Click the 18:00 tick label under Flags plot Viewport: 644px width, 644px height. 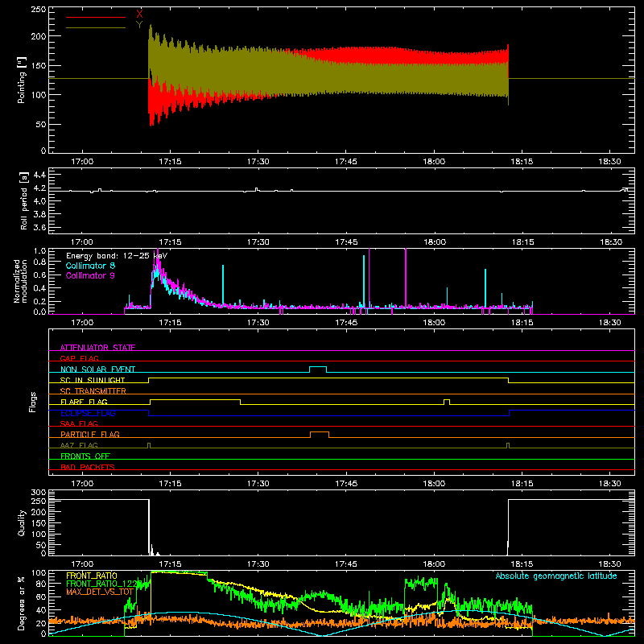click(434, 484)
